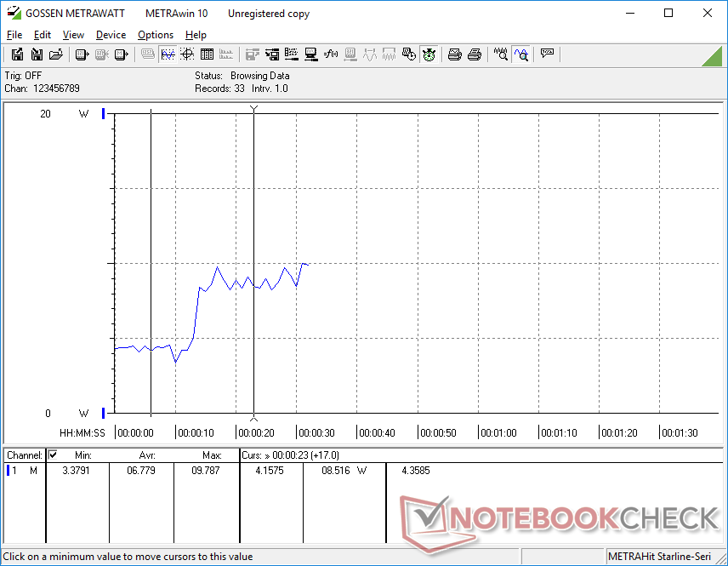The width and height of the screenshot is (728, 566).
Task: Click the cursor value 08.516 W
Action: point(344,471)
